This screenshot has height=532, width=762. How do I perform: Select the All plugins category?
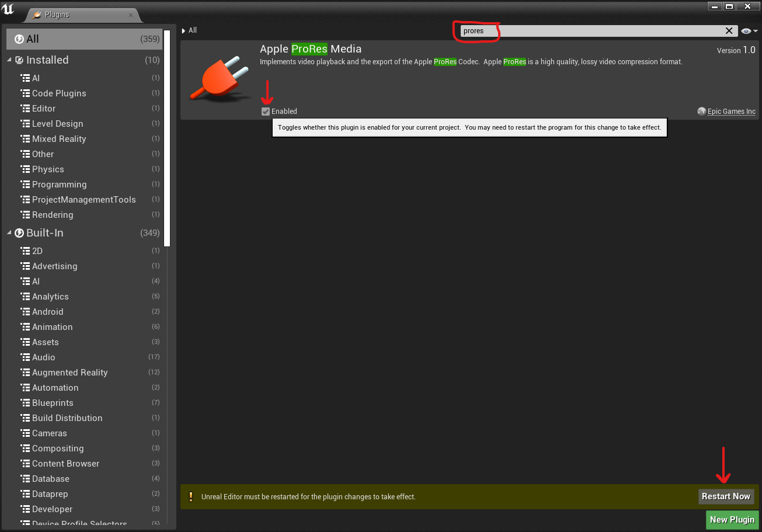tap(85, 39)
